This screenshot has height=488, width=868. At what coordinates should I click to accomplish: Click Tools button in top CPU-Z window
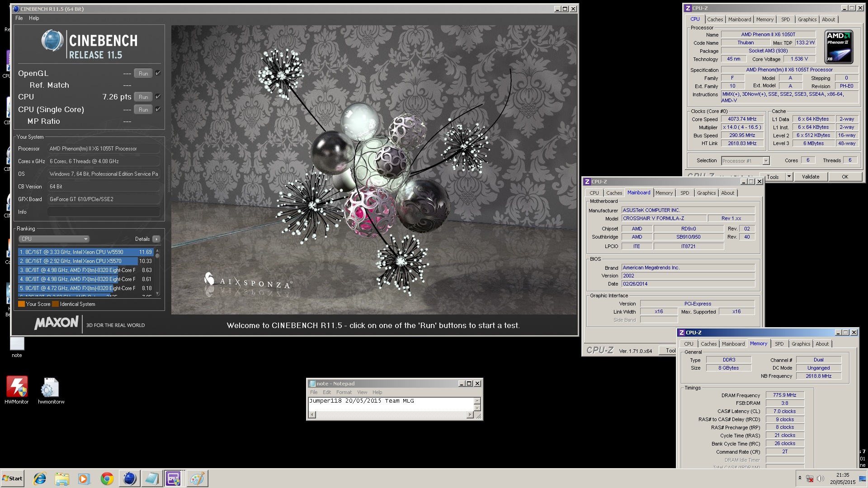(773, 177)
